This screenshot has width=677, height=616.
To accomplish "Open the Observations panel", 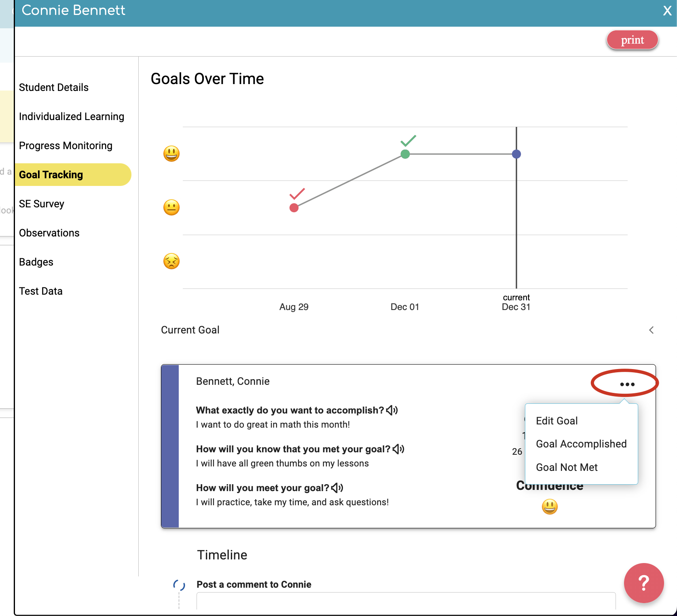I will tap(49, 233).
